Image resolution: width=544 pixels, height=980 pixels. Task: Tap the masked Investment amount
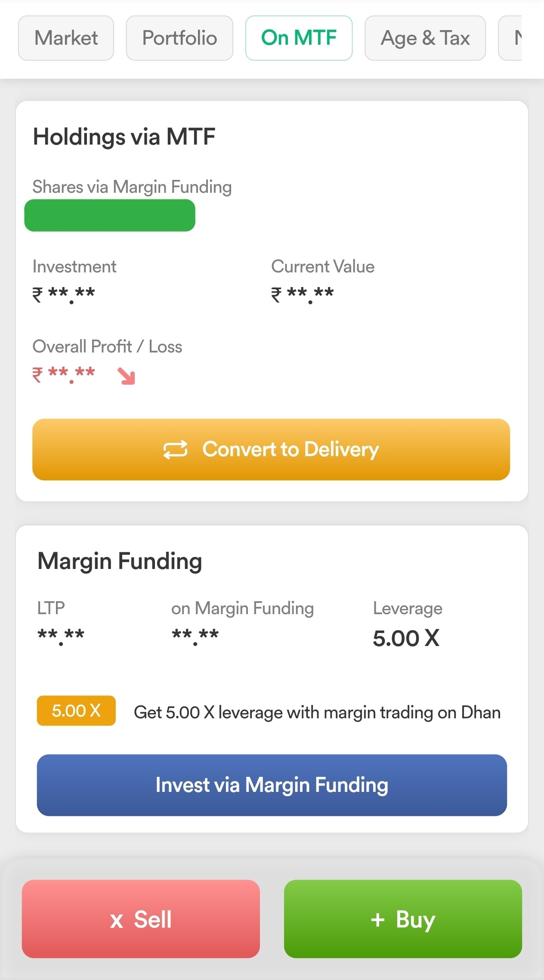pos(64,294)
